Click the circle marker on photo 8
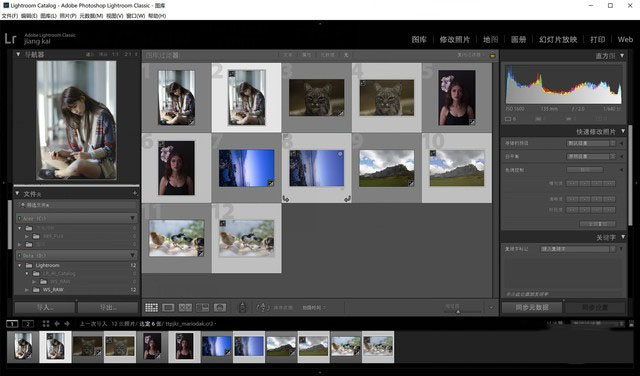This screenshot has height=376, width=640. 340,154
